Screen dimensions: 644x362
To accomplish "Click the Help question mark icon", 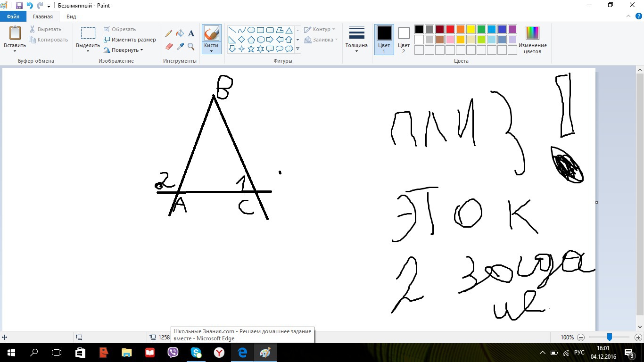I will (639, 16).
